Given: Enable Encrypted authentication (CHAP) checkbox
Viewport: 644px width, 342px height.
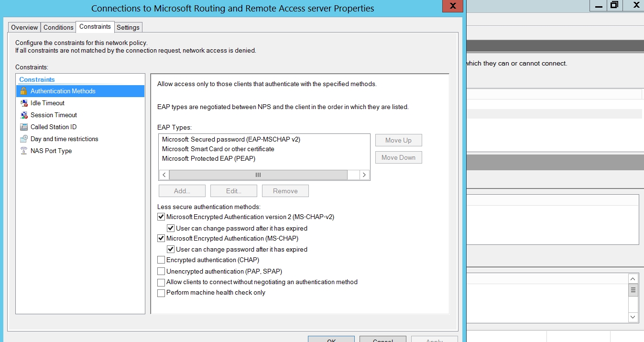Looking at the screenshot, I should [x=161, y=260].
